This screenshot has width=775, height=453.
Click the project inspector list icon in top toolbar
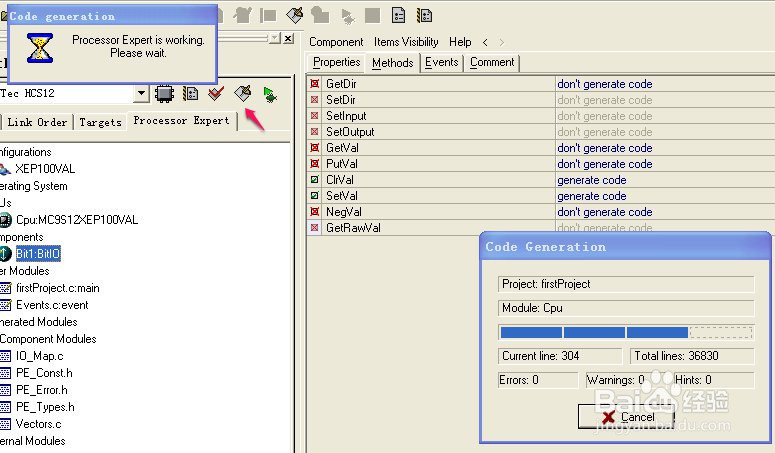(x=398, y=15)
